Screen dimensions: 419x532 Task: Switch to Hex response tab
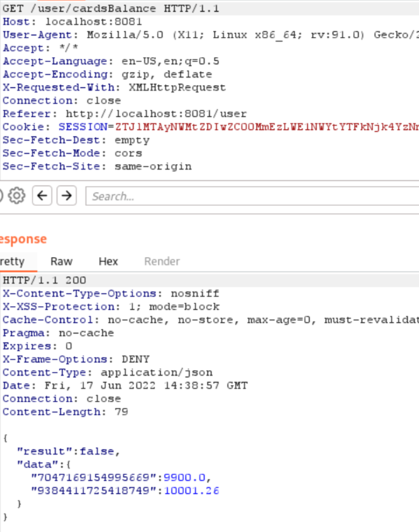pos(108,261)
